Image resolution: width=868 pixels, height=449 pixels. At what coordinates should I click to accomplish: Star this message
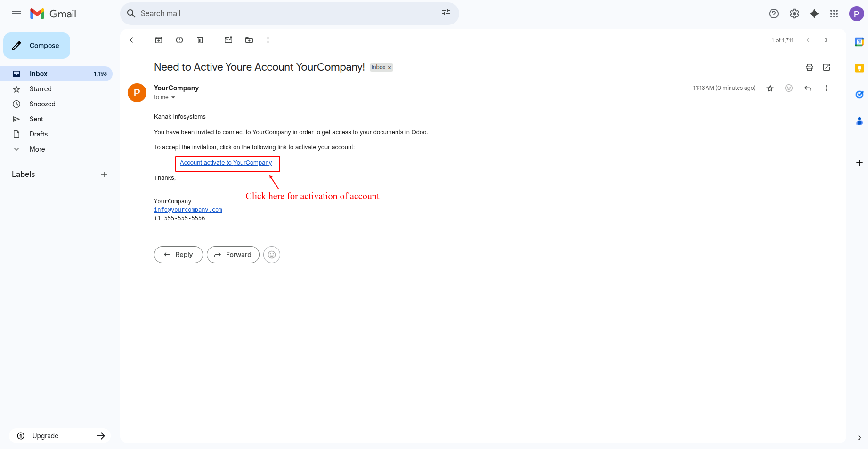tap(770, 88)
